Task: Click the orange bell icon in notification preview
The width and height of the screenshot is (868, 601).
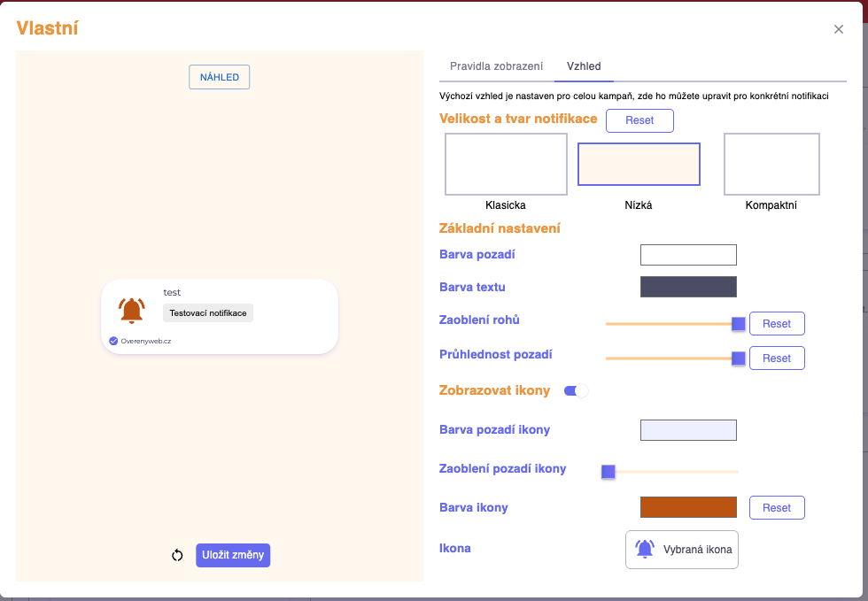Action: 132,311
